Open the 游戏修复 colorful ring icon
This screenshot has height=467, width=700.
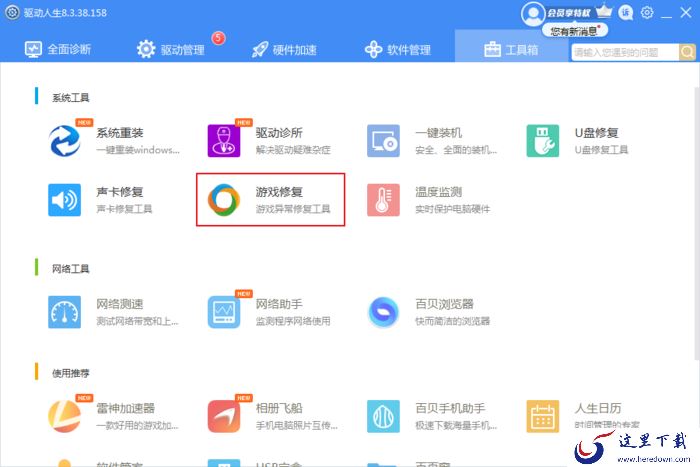click(224, 200)
